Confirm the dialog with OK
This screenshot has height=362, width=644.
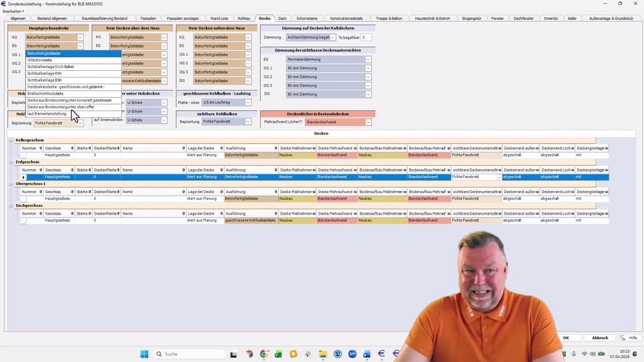(x=566, y=338)
